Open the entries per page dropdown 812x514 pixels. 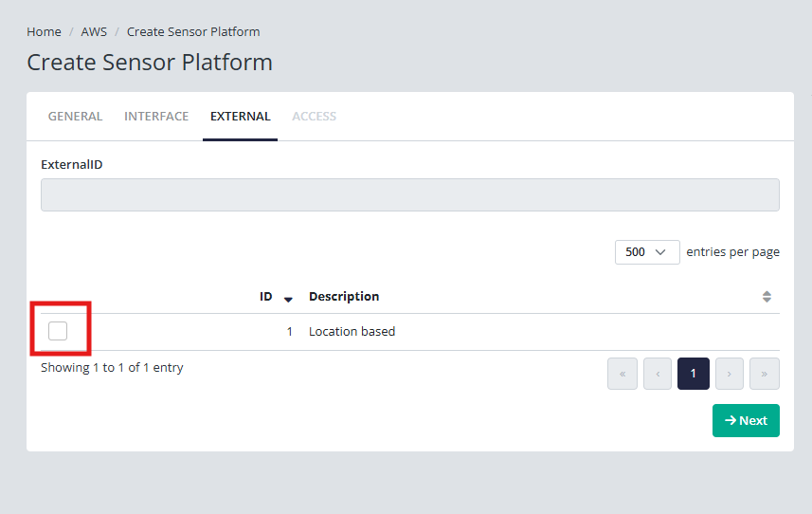click(647, 252)
